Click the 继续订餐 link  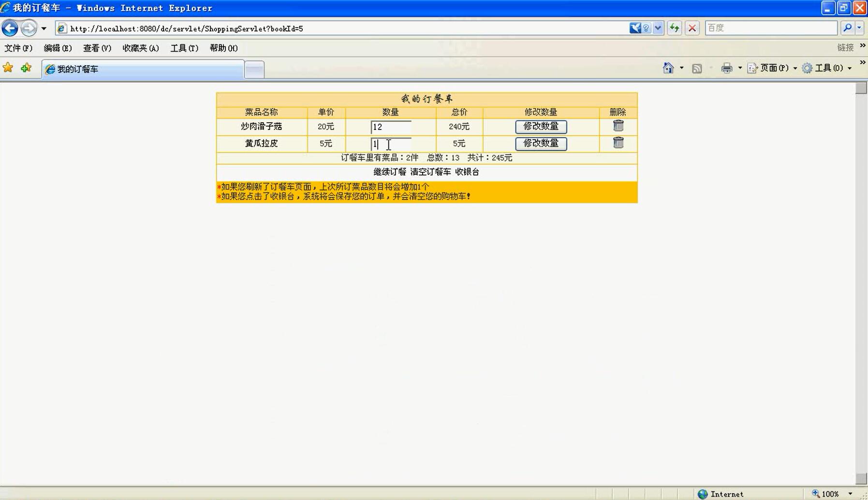pyautogui.click(x=390, y=172)
